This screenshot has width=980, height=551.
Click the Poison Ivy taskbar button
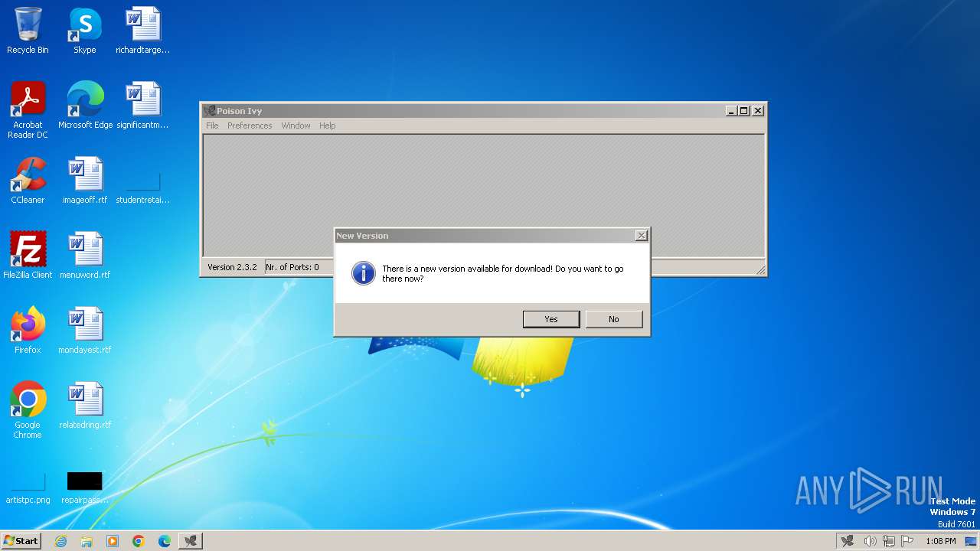(x=191, y=541)
